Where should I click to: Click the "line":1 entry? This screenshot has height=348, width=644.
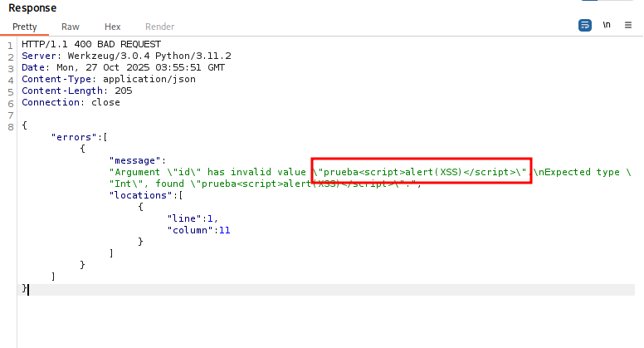193,218
